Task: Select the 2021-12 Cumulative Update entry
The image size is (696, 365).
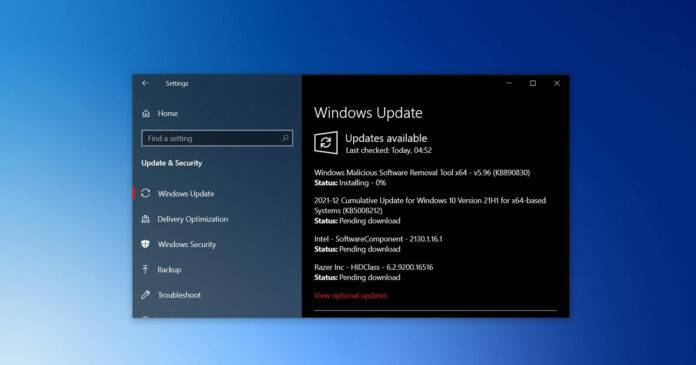Action: [430, 205]
